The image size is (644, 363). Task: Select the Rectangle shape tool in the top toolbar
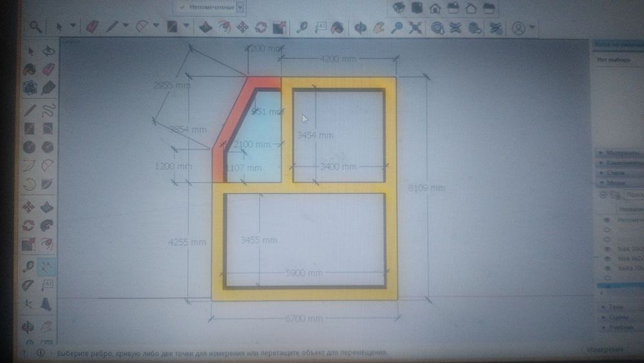[172, 26]
